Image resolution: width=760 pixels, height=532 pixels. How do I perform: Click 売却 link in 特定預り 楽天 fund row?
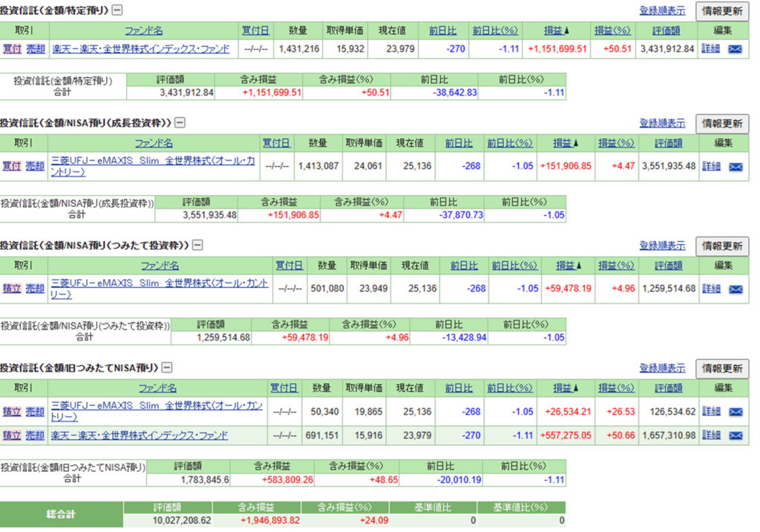[x=36, y=48]
